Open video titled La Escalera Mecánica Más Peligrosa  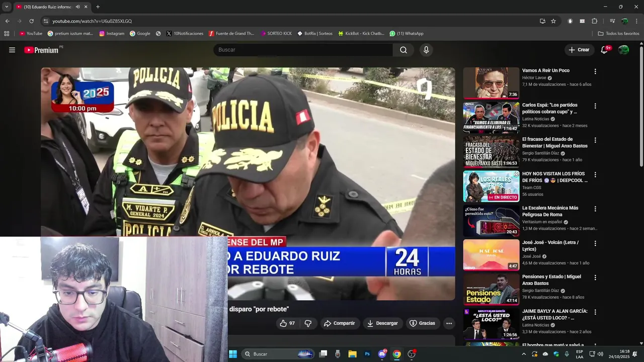tap(550, 211)
